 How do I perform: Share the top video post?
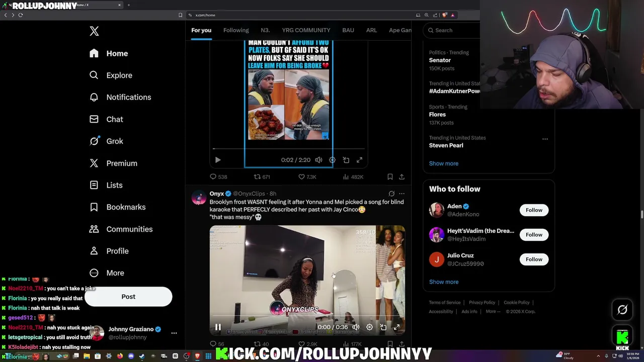coord(401,177)
